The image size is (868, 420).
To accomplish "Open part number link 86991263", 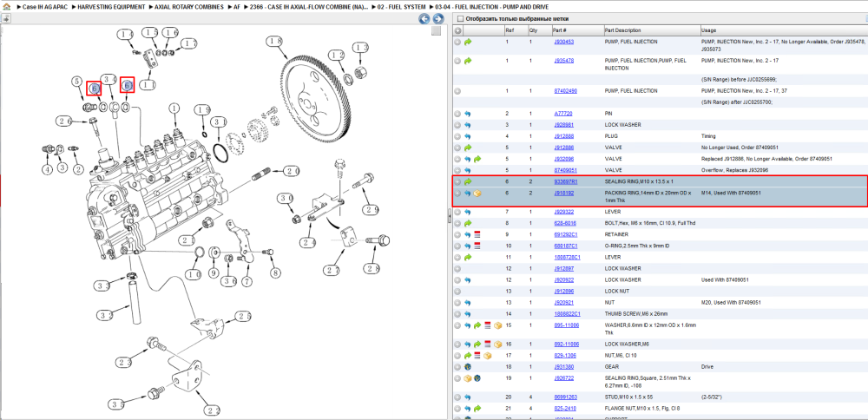I will (566, 397).
